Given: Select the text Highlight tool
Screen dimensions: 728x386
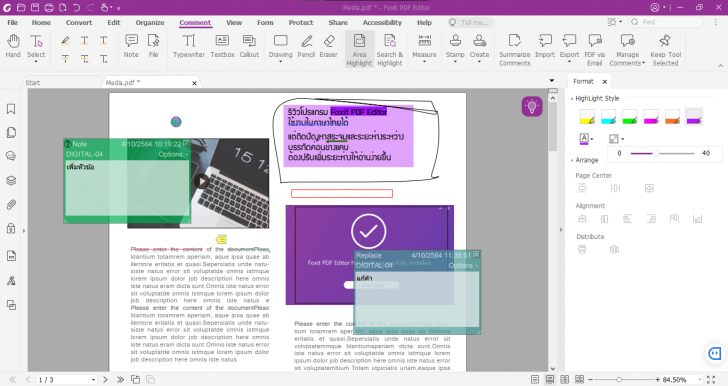Looking at the screenshot, I should (65, 40).
